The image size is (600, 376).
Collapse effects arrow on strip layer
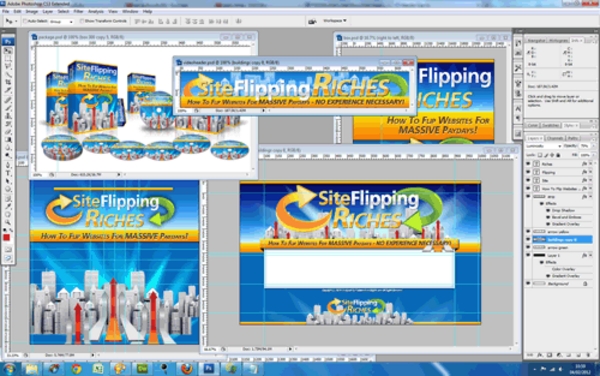tap(591, 196)
